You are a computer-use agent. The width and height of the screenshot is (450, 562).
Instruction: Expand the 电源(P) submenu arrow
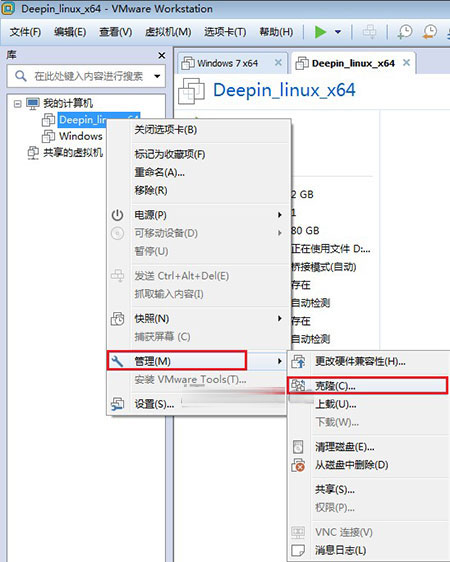tap(280, 215)
